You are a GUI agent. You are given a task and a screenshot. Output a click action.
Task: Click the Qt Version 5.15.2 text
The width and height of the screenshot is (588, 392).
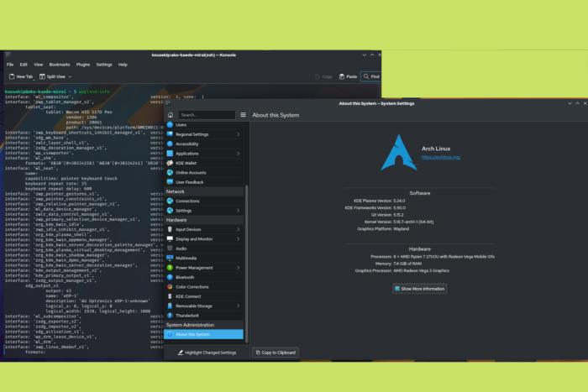(x=387, y=215)
